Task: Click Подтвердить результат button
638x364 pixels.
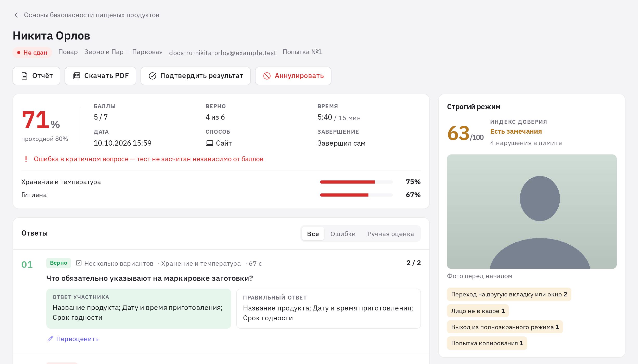Action: point(196,76)
